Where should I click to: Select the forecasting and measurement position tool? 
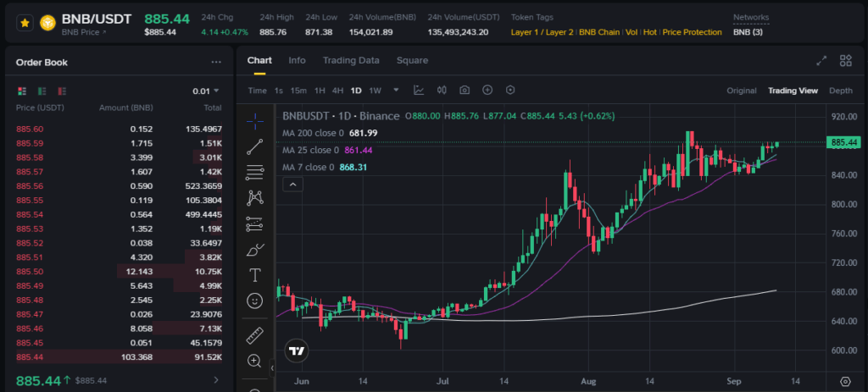click(254, 224)
